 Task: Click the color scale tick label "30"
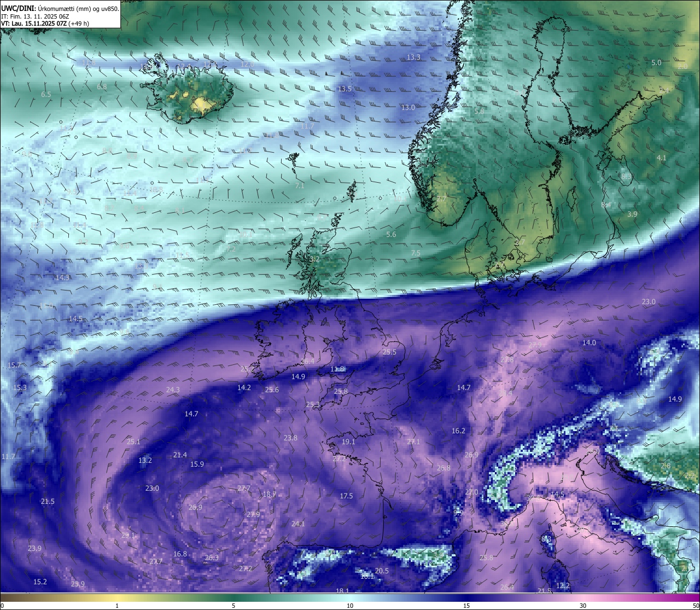(x=583, y=606)
